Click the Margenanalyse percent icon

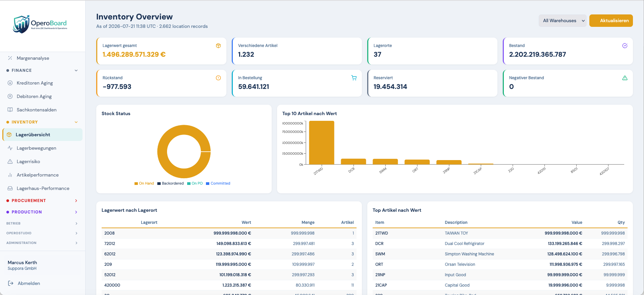click(x=10, y=58)
